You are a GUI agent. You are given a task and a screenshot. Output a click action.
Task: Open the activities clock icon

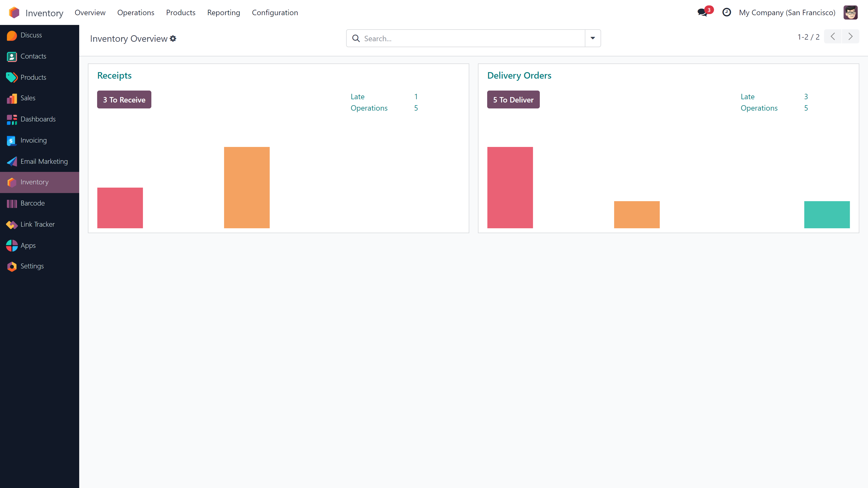[726, 12]
